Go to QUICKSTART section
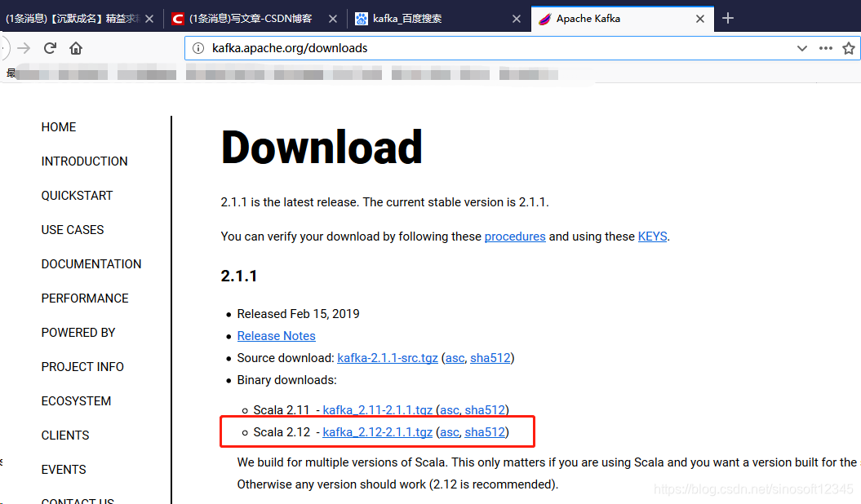 (77, 196)
